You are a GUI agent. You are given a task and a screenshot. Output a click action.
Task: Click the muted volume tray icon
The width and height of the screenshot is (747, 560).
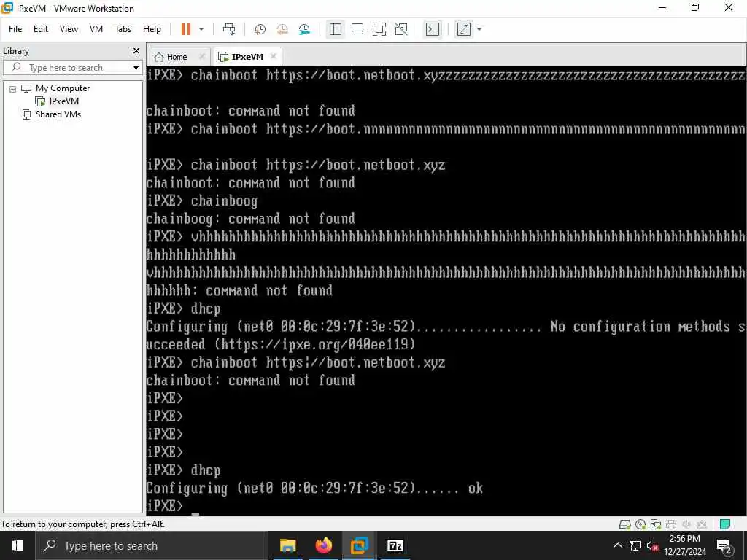click(652, 545)
